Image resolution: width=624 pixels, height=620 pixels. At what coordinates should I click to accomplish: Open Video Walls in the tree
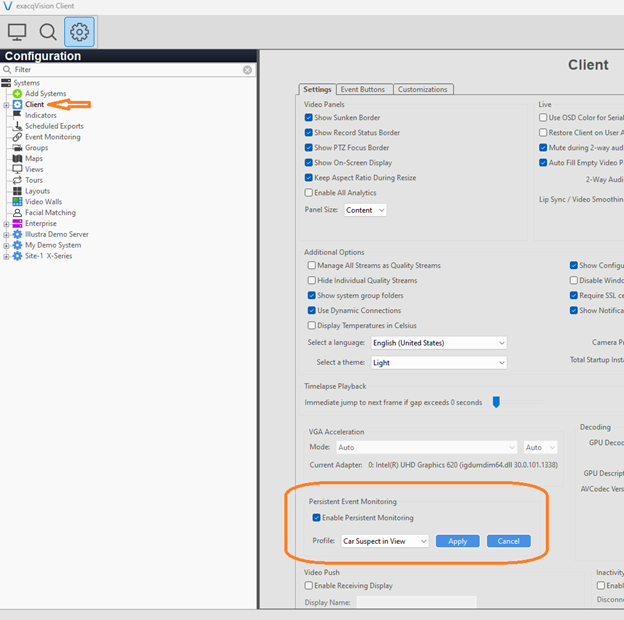[43, 202]
